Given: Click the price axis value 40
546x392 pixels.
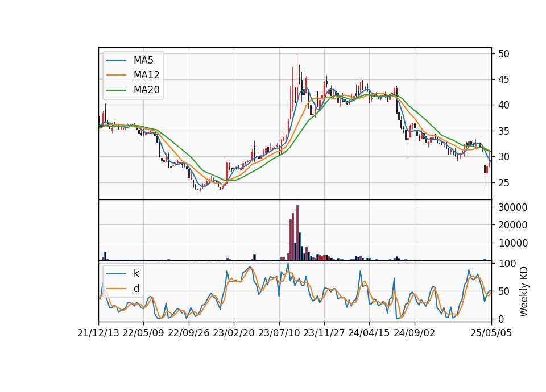Looking at the screenshot, I should coord(504,105).
